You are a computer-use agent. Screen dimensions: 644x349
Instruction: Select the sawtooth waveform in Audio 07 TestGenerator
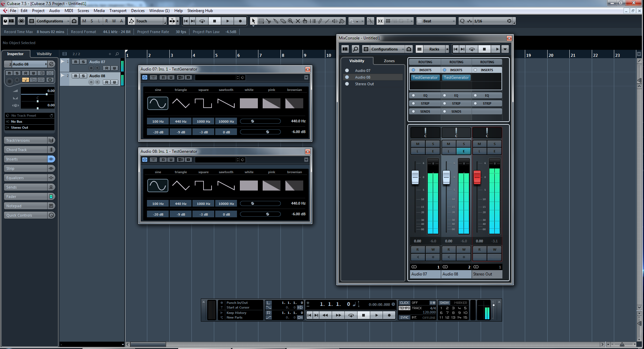pyautogui.click(x=226, y=103)
